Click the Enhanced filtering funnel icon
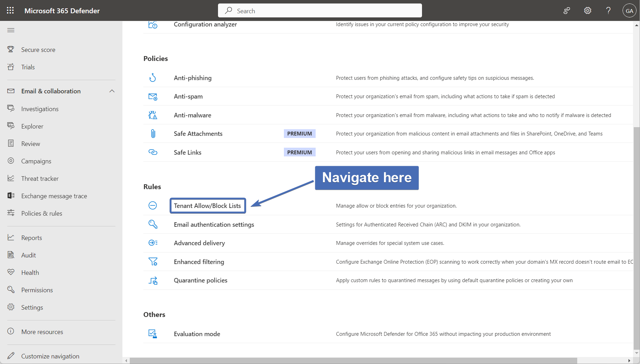Image resolution: width=640 pixels, height=364 pixels. 153,262
